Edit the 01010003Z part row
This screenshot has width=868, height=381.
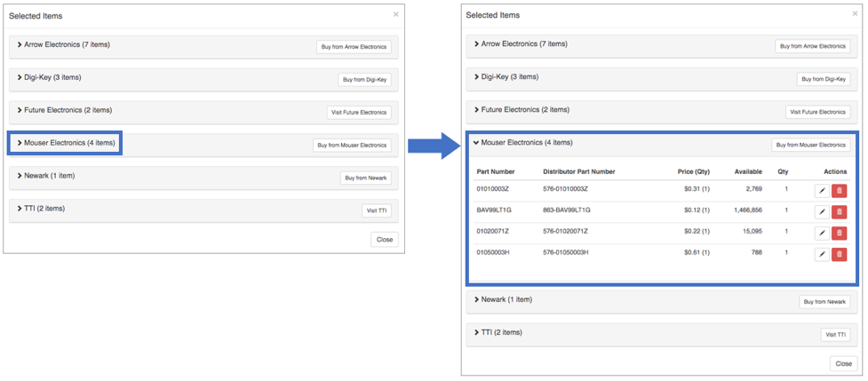click(822, 190)
